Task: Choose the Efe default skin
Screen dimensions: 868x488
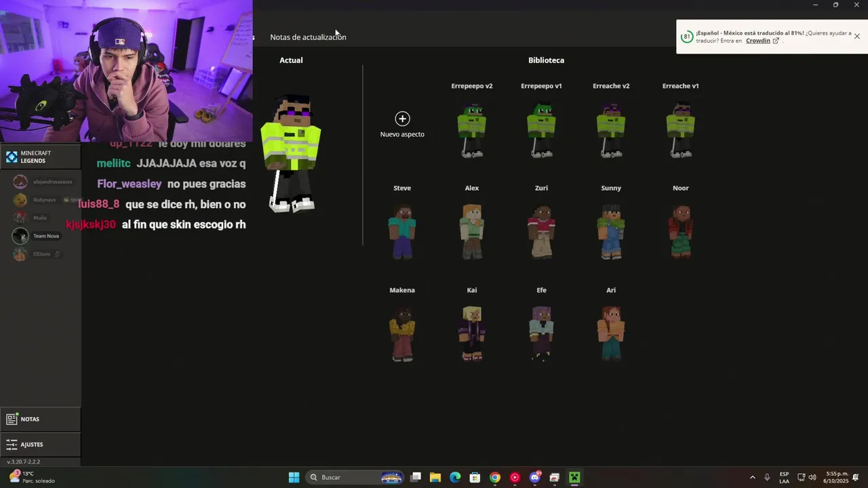Action: click(541, 334)
